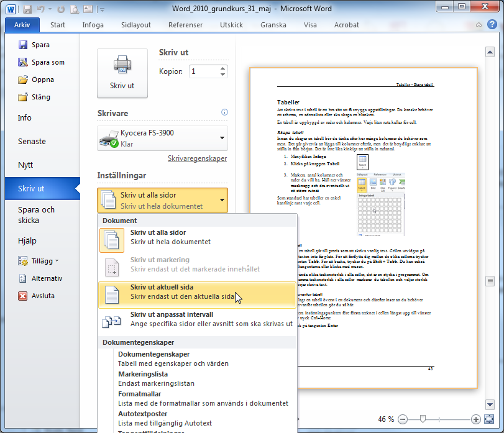Choose Skriv ut alla sidor option
Screen dimensions: 504x433
[198, 240]
